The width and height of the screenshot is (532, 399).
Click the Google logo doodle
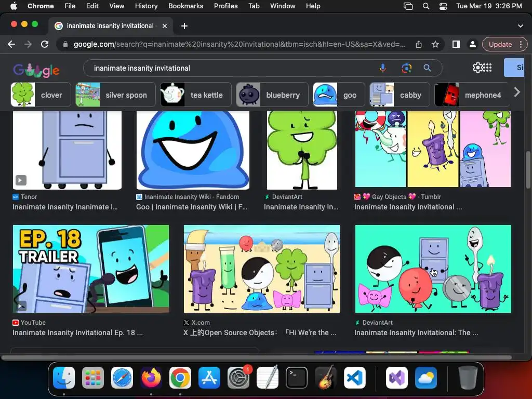pyautogui.click(x=36, y=70)
